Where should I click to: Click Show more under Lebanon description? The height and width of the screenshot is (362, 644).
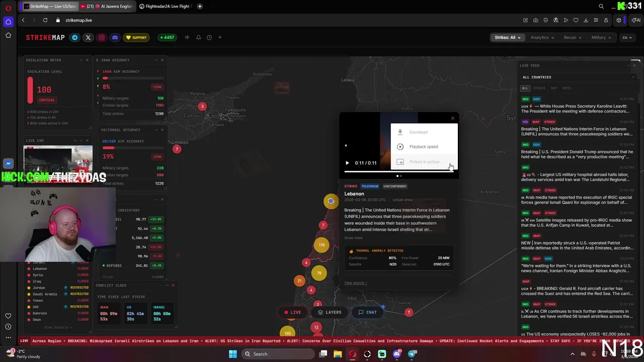coord(353,238)
